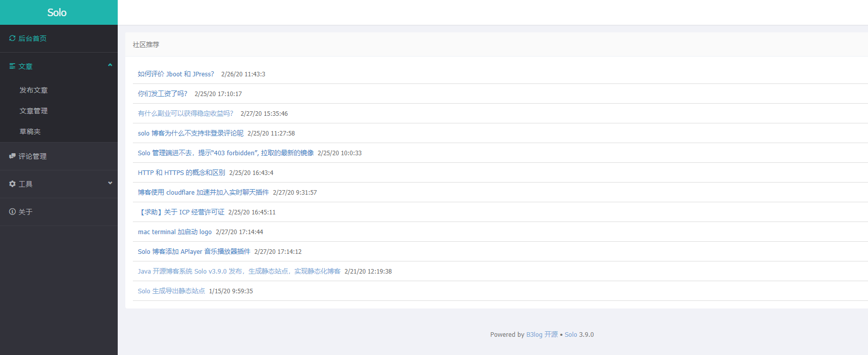Click timestamp 2/25/20 10:0:33

coord(340,153)
